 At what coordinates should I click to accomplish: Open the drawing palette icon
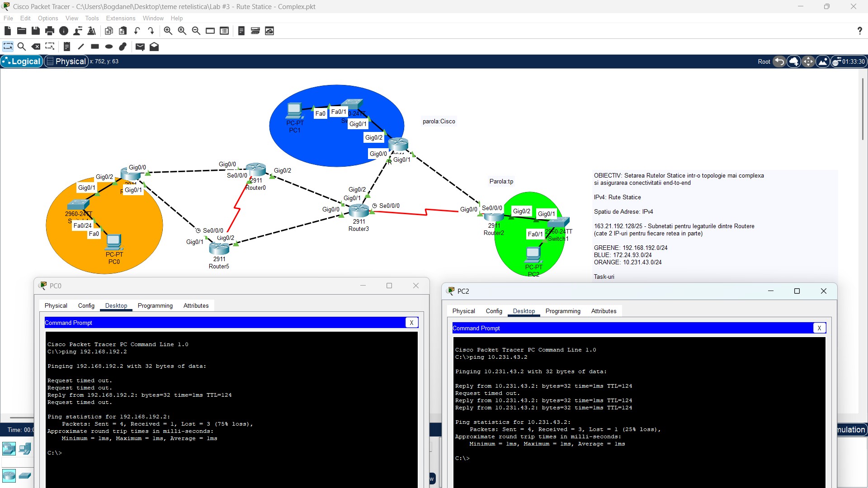pos(210,31)
